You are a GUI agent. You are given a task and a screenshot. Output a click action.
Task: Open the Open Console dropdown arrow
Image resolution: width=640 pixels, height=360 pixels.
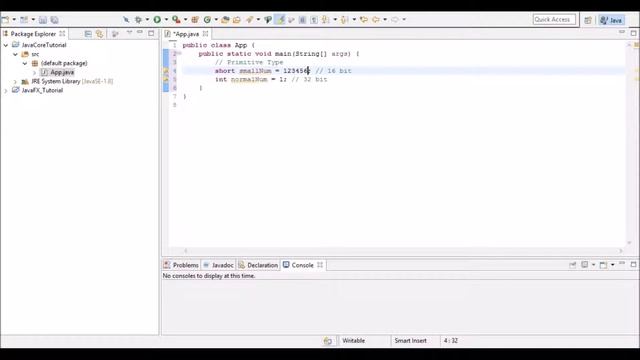coord(613,265)
